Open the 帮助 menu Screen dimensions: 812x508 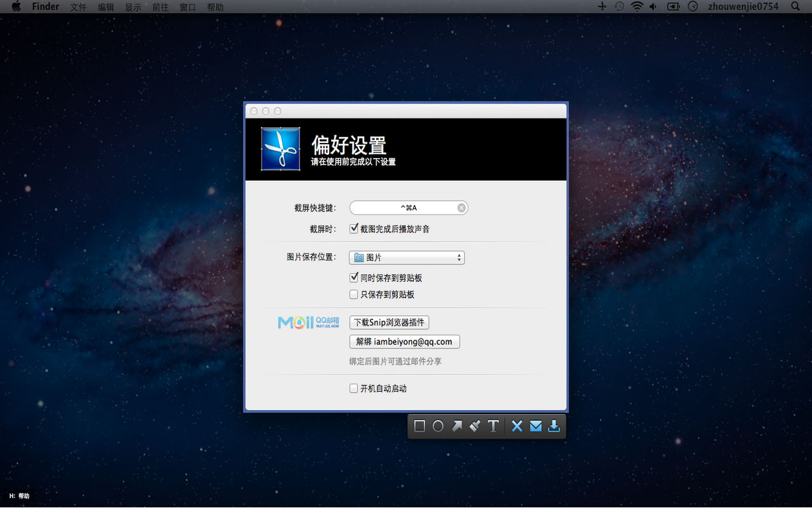tap(215, 7)
